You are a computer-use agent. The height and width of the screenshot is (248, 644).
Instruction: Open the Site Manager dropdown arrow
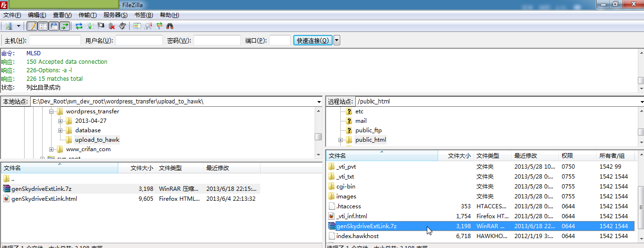point(19,26)
